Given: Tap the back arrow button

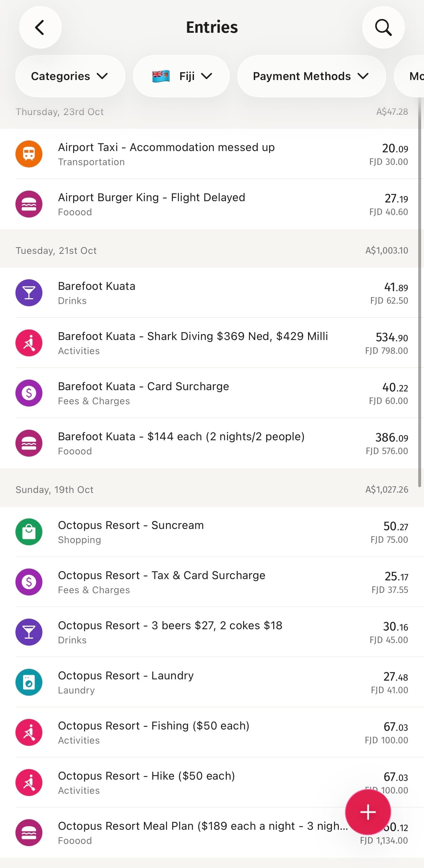Looking at the screenshot, I should click(x=40, y=28).
